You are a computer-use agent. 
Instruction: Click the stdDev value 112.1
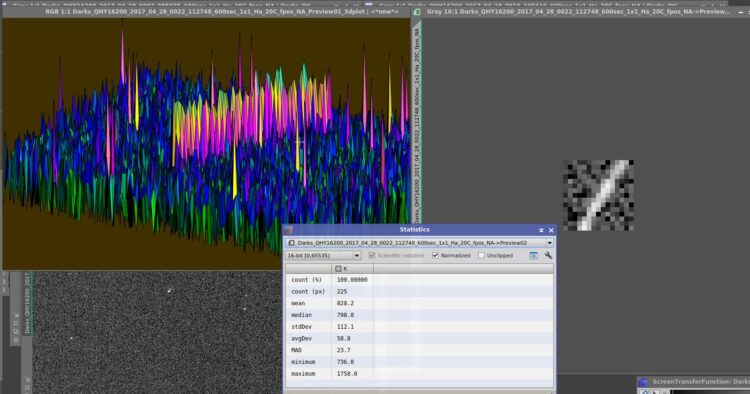[x=345, y=327]
